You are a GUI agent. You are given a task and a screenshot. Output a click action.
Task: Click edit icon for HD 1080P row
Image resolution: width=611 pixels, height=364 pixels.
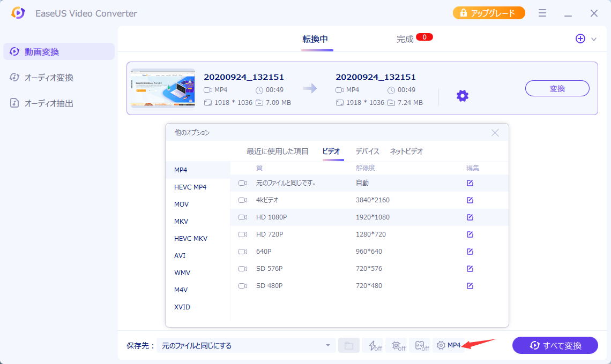tap(470, 217)
